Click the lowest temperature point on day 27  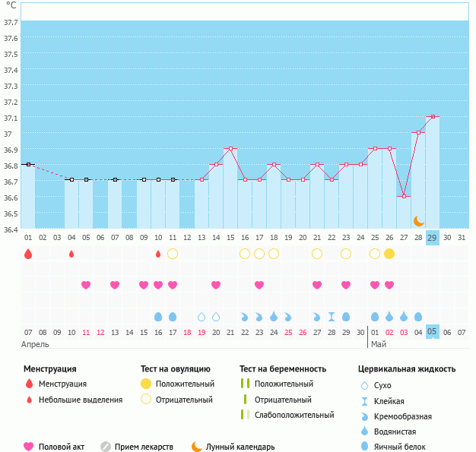[x=404, y=196]
